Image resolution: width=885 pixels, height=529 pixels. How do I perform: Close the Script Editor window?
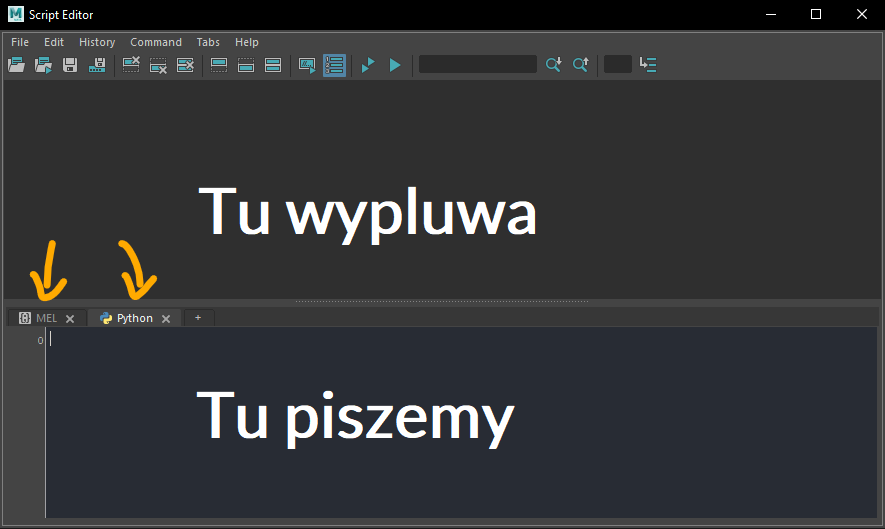coord(862,14)
